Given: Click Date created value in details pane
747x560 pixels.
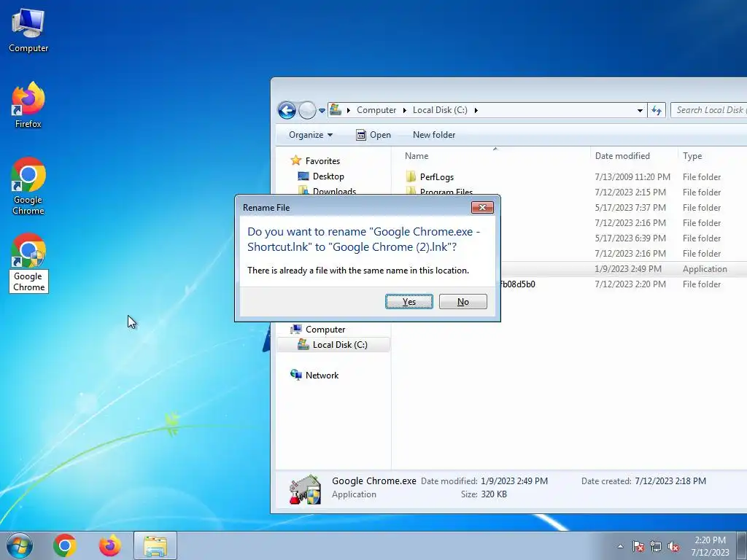Looking at the screenshot, I should point(670,481).
